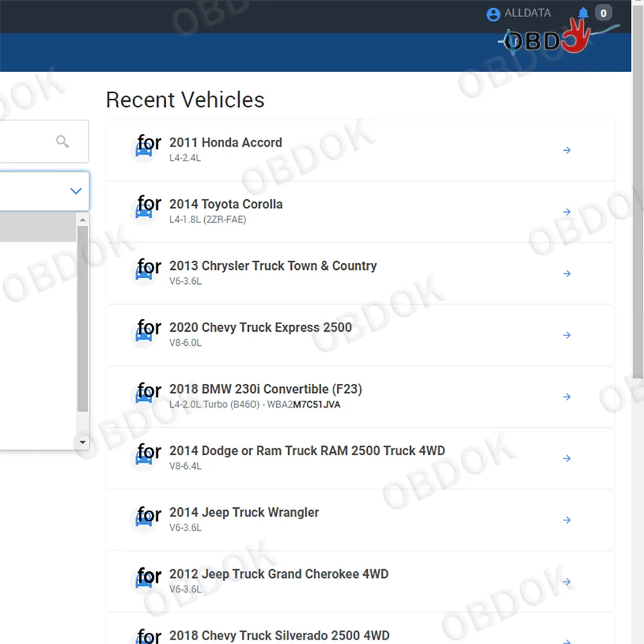Image resolution: width=644 pixels, height=644 pixels.
Task: Select 2018 Chevy Truck Silverado 2500 4WD title
Action: click(279, 636)
